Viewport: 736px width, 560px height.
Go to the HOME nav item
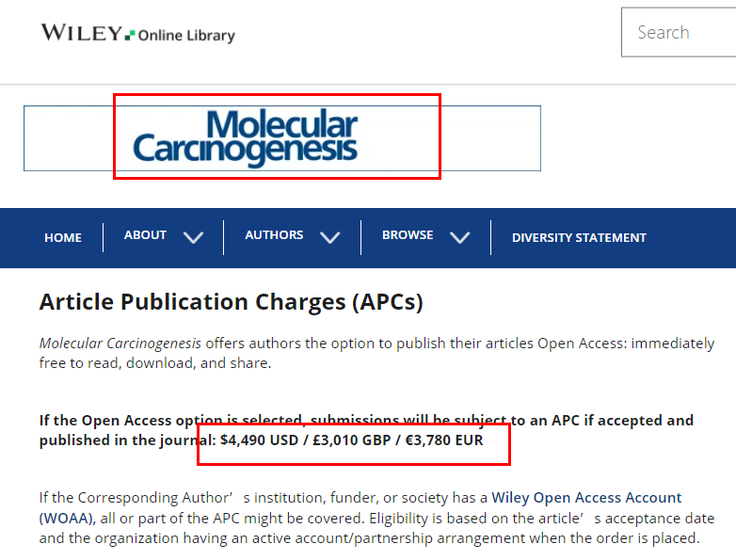tap(63, 238)
